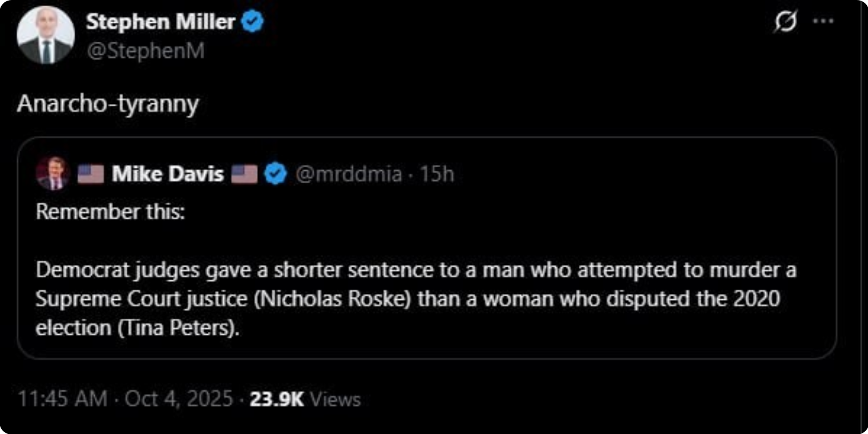The image size is (868, 434).
Task: Click Mike Davis's small profile avatar
Action: click(x=53, y=174)
